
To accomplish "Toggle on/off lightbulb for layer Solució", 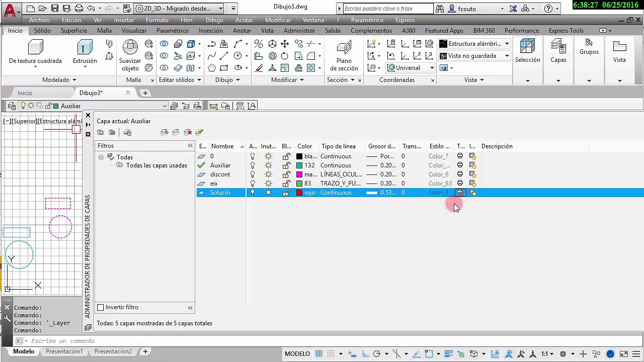I will pyautogui.click(x=253, y=193).
